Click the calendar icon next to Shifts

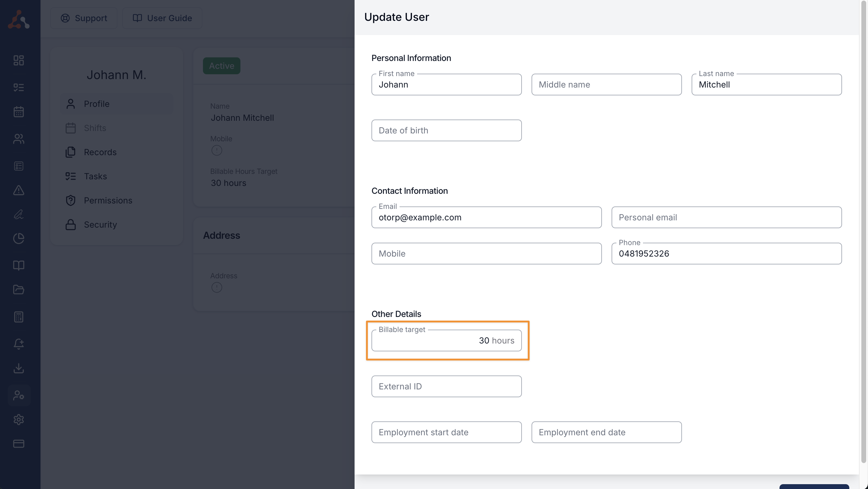(70, 128)
